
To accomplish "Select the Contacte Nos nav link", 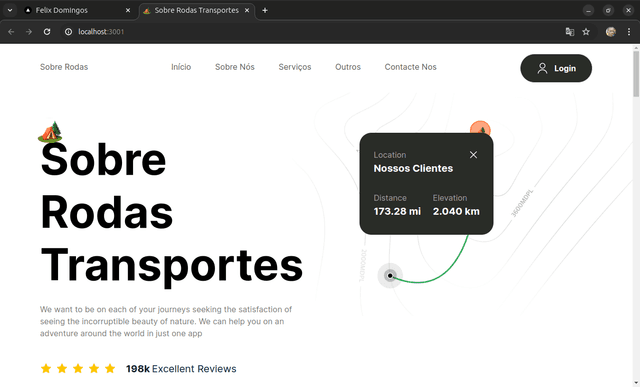I will coord(410,67).
